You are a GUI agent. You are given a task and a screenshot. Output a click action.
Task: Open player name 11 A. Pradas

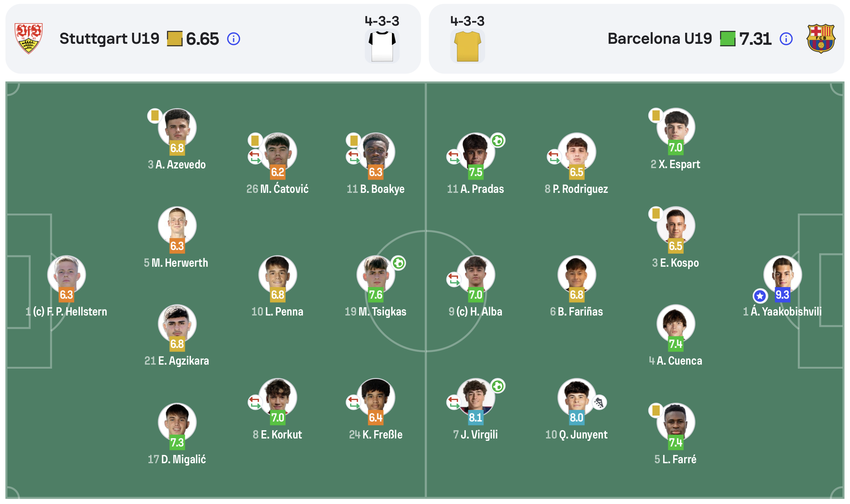[x=475, y=189]
